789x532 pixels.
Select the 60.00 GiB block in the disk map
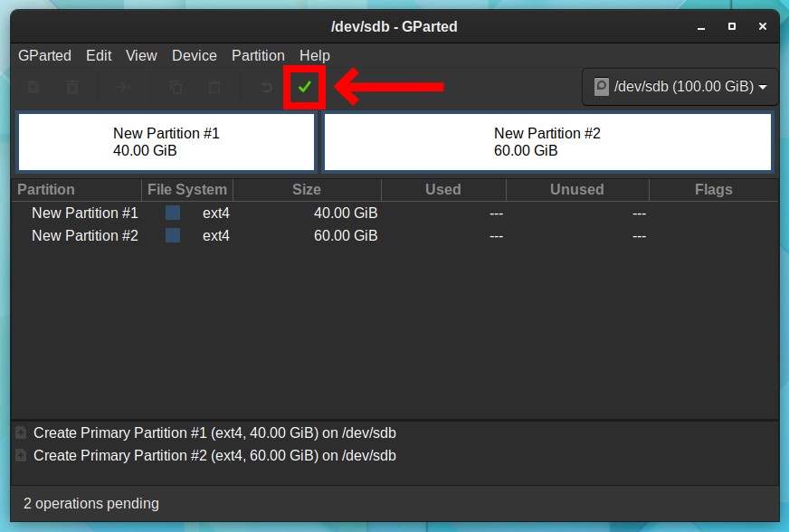[547, 142]
